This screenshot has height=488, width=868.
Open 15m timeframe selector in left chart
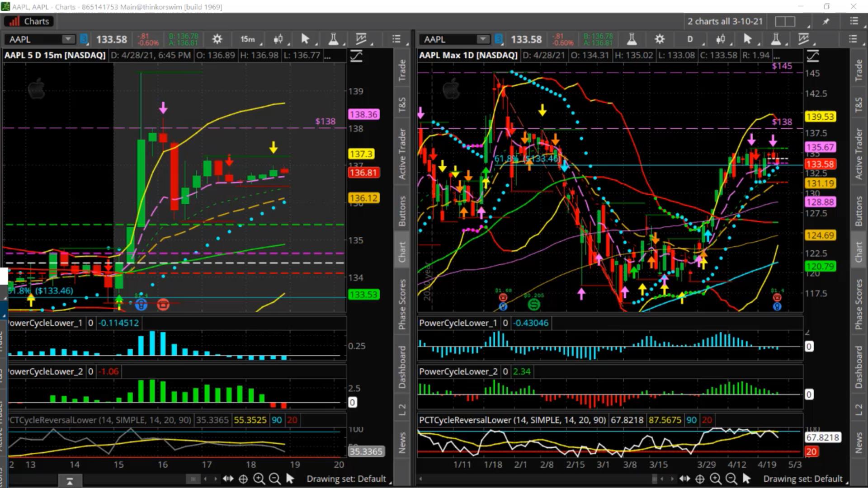point(248,39)
